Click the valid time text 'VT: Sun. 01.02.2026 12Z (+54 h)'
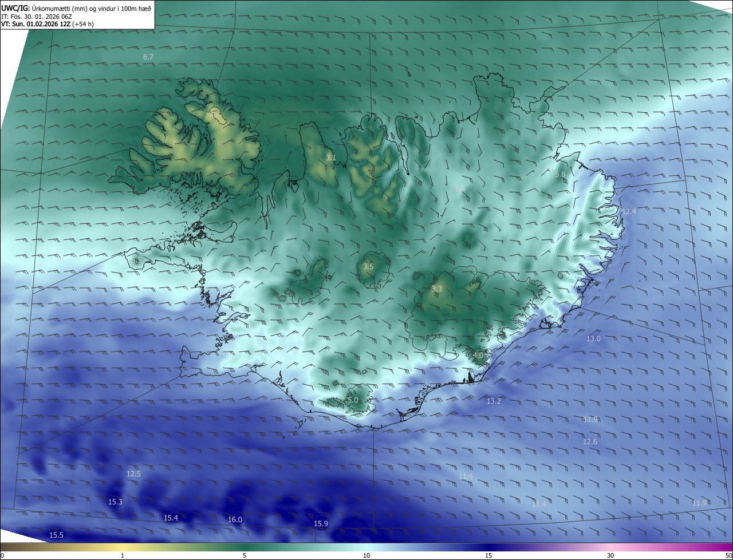Image resolution: width=733 pixels, height=560 pixels. point(48,25)
